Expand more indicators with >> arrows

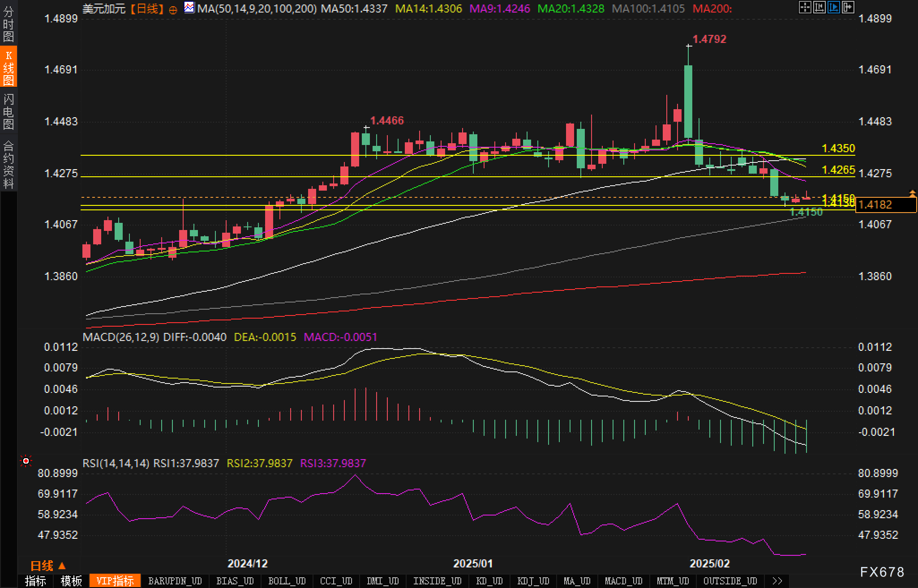click(777, 581)
